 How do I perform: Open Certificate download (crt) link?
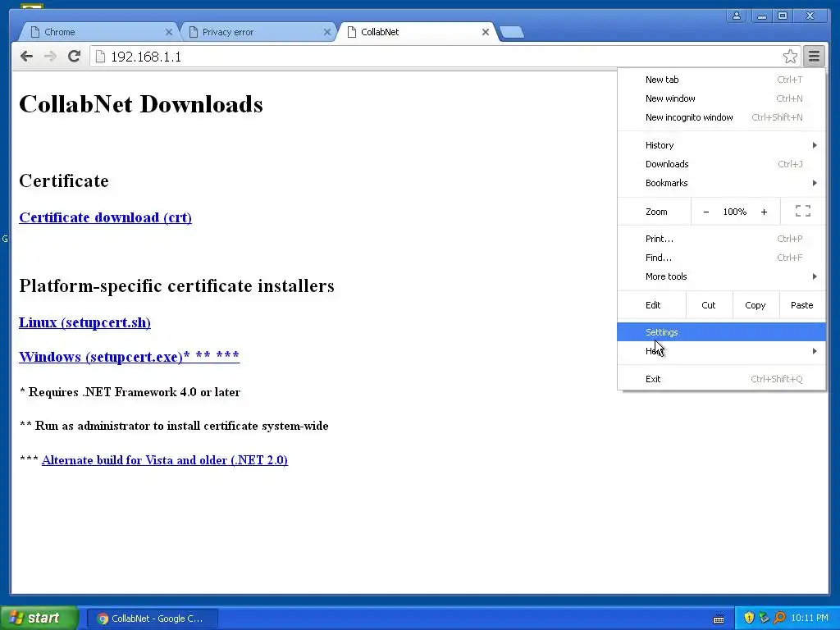pos(105,217)
